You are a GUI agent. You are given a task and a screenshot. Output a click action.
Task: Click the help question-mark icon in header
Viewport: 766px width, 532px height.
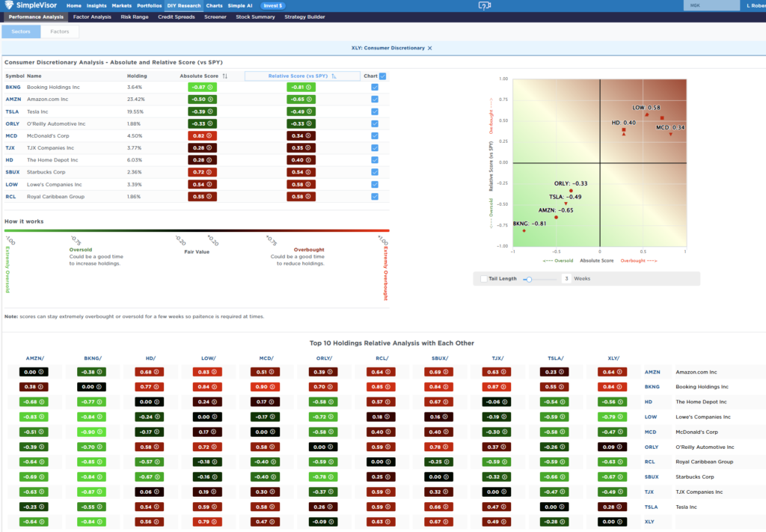485,5
